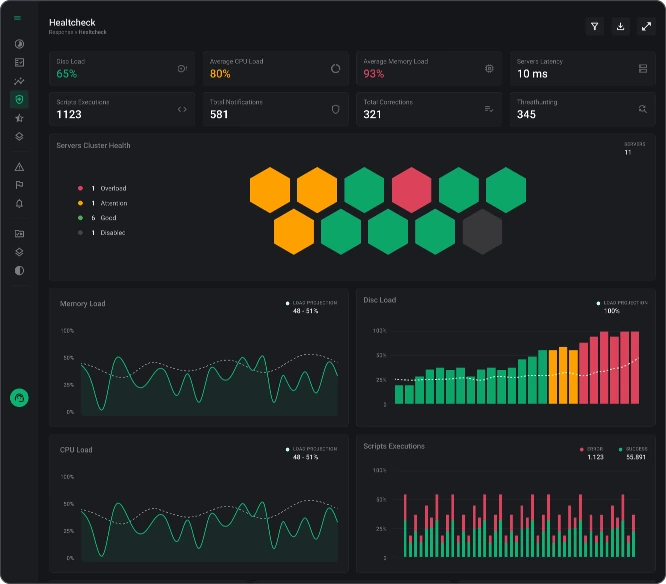Click the CPU Load chart title

[76, 450]
